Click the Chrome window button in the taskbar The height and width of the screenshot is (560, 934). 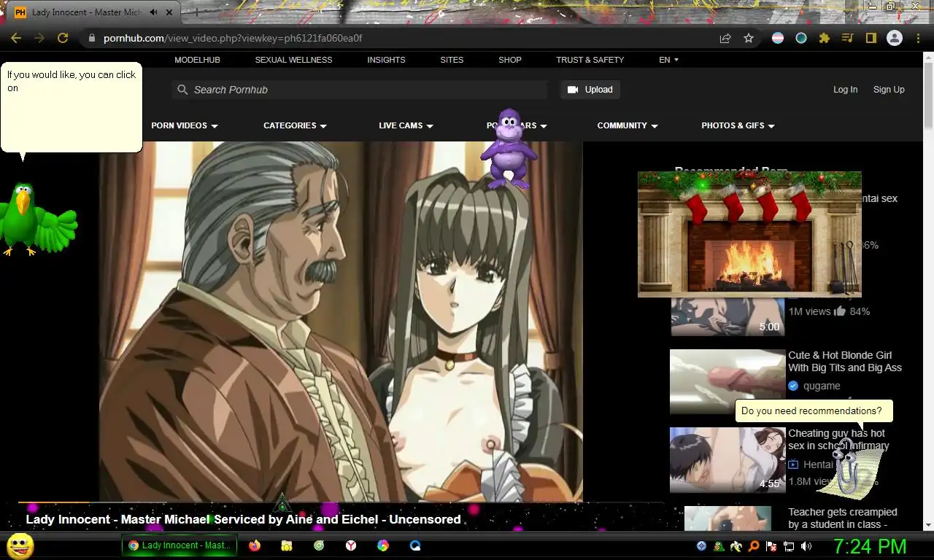[x=180, y=545]
